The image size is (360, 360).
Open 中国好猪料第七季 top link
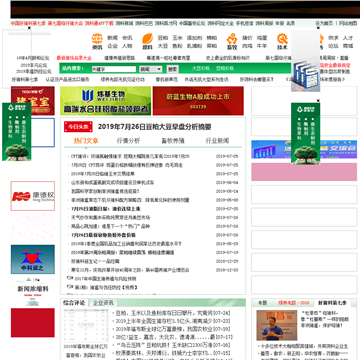click(28, 23)
